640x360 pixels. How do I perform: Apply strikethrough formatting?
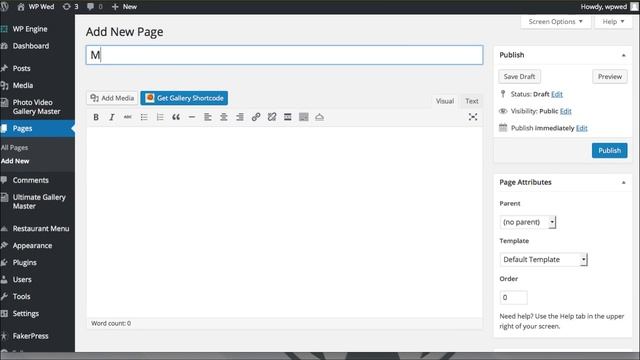pyautogui.click(x=128, y=117)
